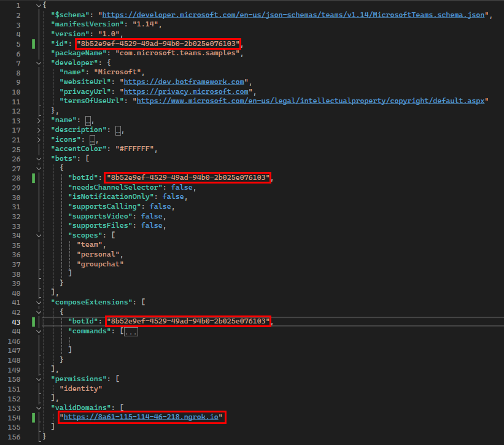The width and height of the screenshot is (504, 445).
Task: Click the botId GUID under "bots"
Action: [188, 177]
